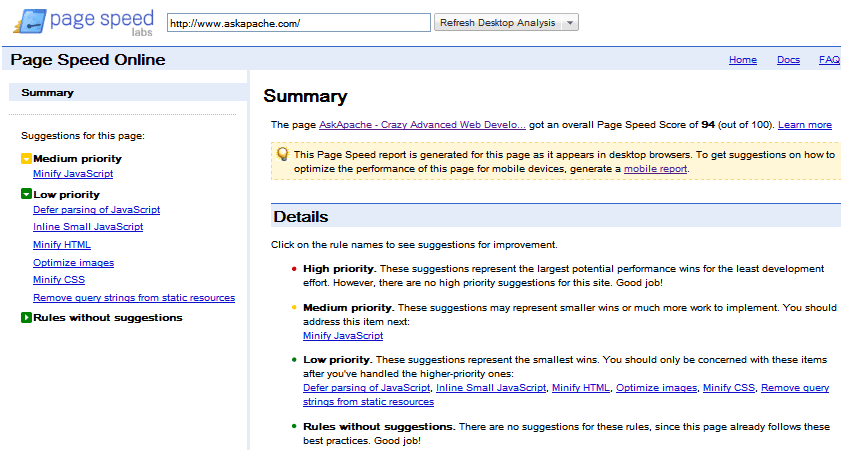Open the FAQ navigation link
The height and width of the screenshot is (450, 841).
click(829, 60)
